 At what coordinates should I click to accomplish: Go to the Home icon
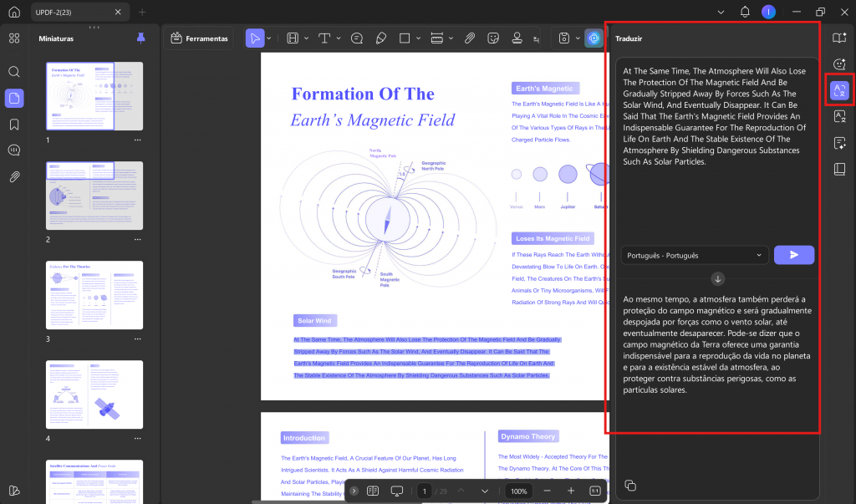click(x=14, y=12)
